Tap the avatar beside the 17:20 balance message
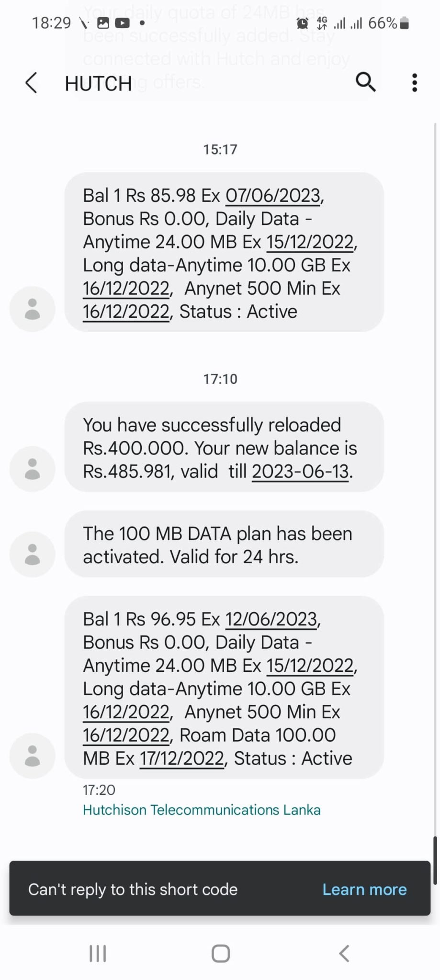440x980 pixels. pyautogui.click(x=32, y=756)
